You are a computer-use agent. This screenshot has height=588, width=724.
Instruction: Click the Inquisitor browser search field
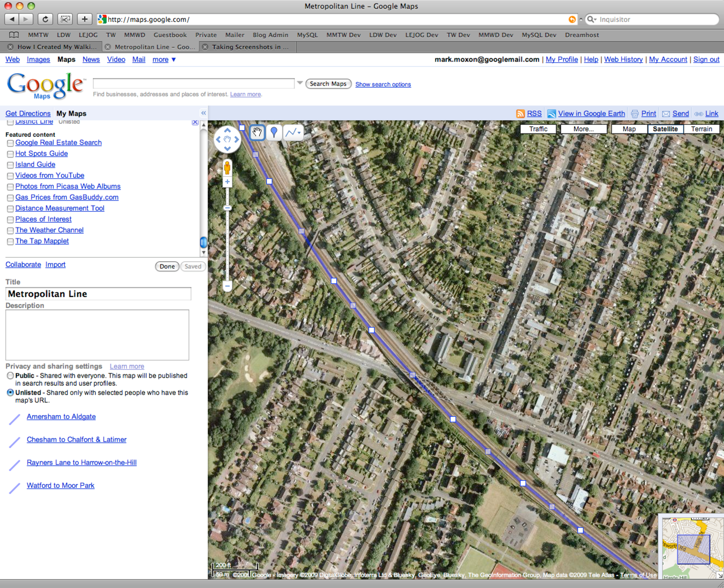click(x=652, y=19)
